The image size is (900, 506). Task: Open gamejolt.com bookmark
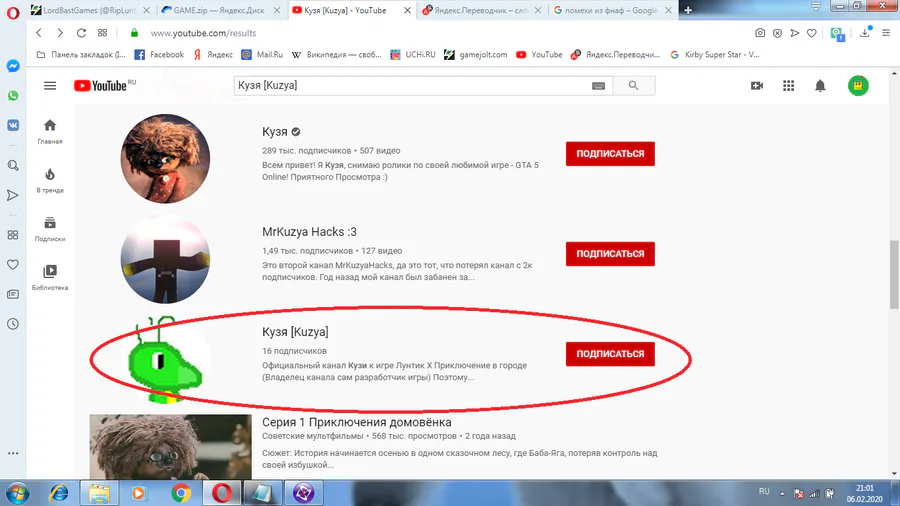coord(475,55)
